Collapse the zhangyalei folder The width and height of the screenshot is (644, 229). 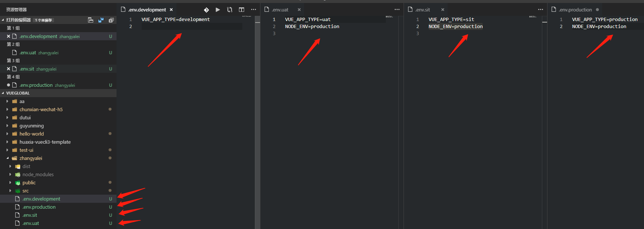[x=7, y=158]
